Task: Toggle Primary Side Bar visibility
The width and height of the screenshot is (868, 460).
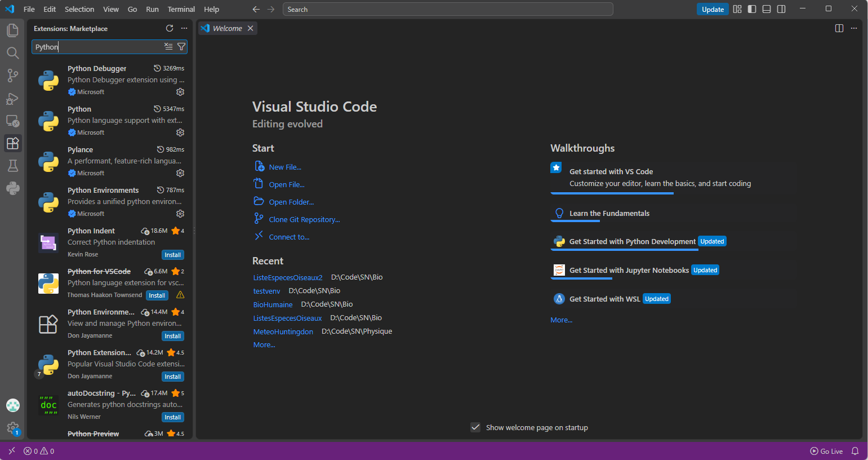Action: [752, 9]
